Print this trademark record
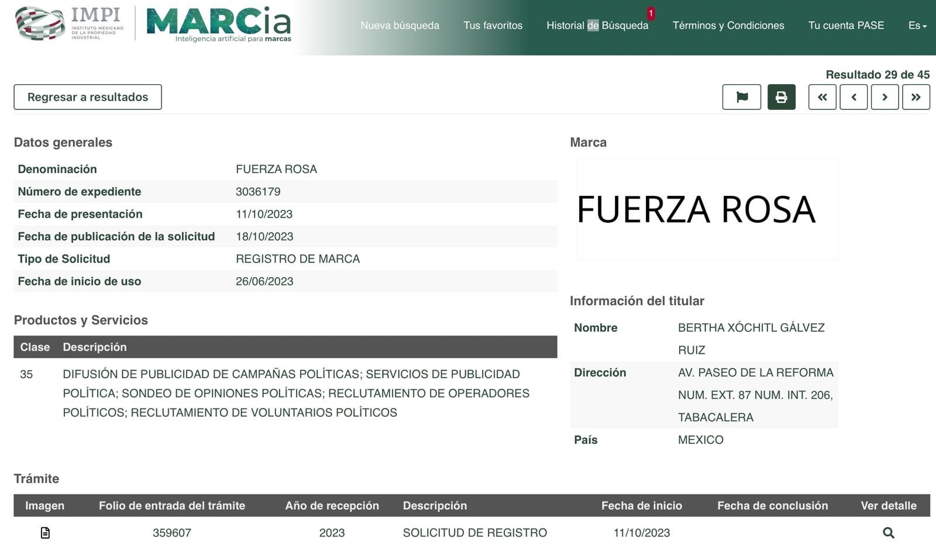This screenshot has height=560, width=936. [781, 97]
